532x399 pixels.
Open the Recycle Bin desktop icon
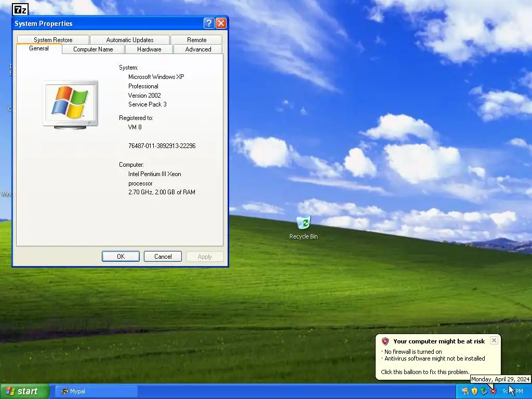(x=303, y=227)
